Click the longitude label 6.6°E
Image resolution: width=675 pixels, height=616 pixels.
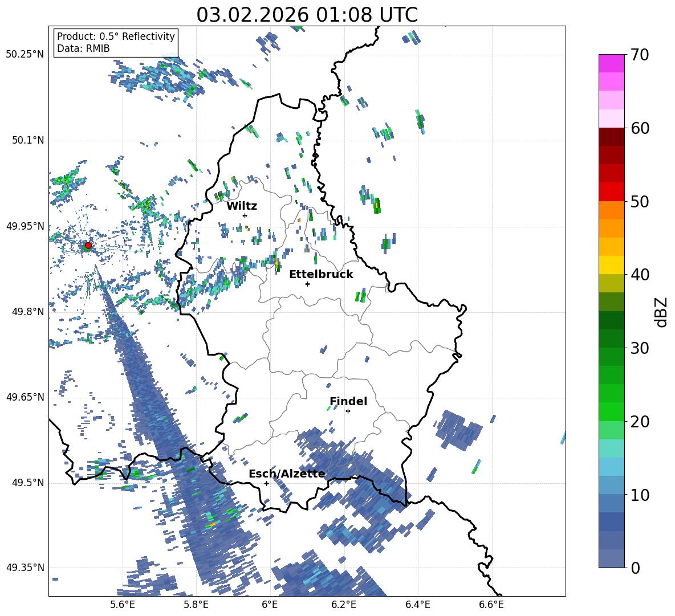491,605
